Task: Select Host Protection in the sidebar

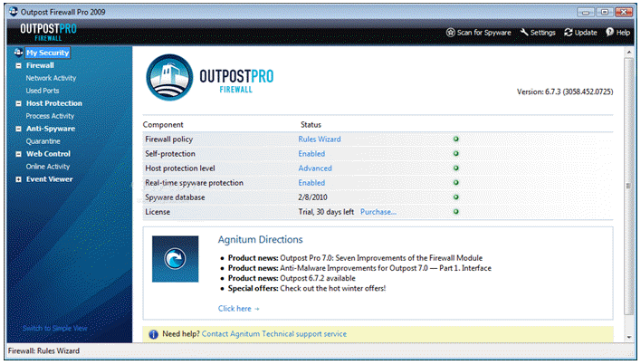Action: coord(54,103)
